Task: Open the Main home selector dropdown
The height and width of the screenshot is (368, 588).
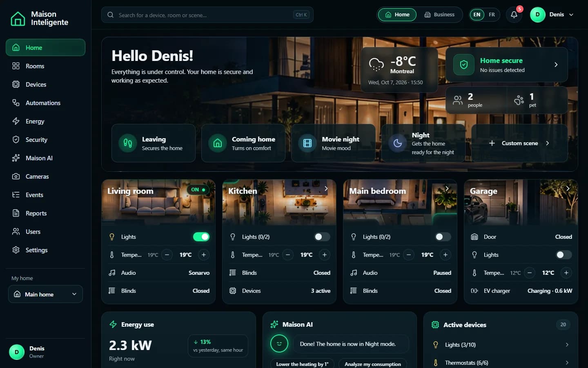Action: pos(45,294)
